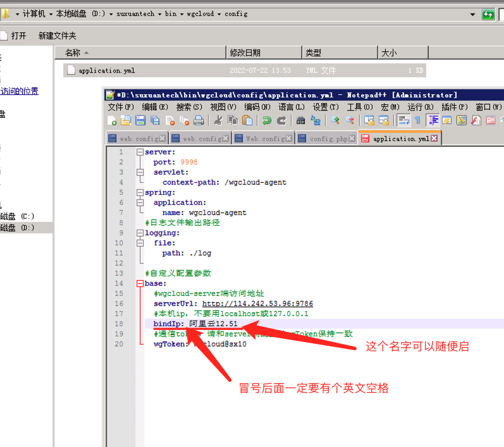504x447 pixels.
Task: Click the New file icon in Notepad++ toolbar
Action: 112,120
